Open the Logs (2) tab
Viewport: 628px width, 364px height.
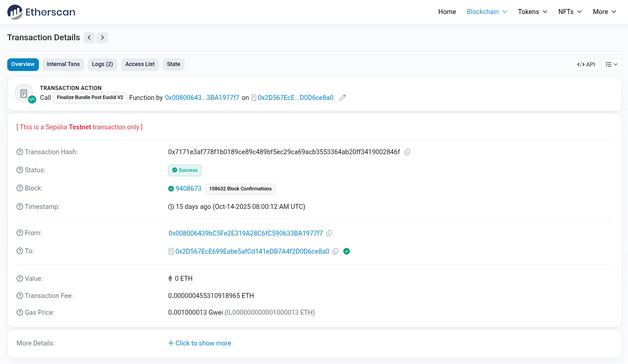coord(102,64)
